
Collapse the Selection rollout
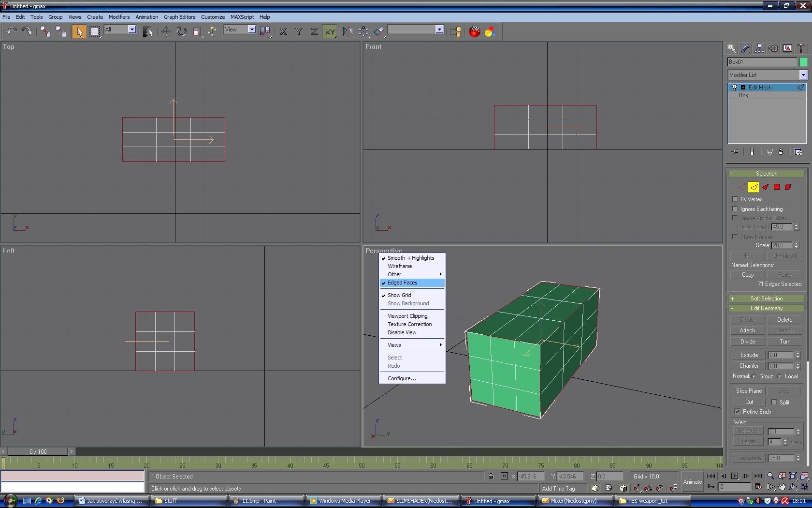coord(767,173)
